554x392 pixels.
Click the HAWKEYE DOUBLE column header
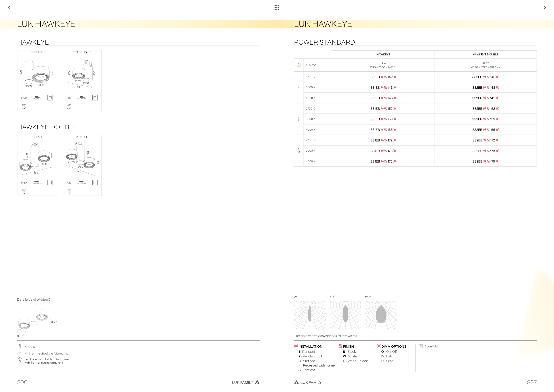tap(485, 55)
